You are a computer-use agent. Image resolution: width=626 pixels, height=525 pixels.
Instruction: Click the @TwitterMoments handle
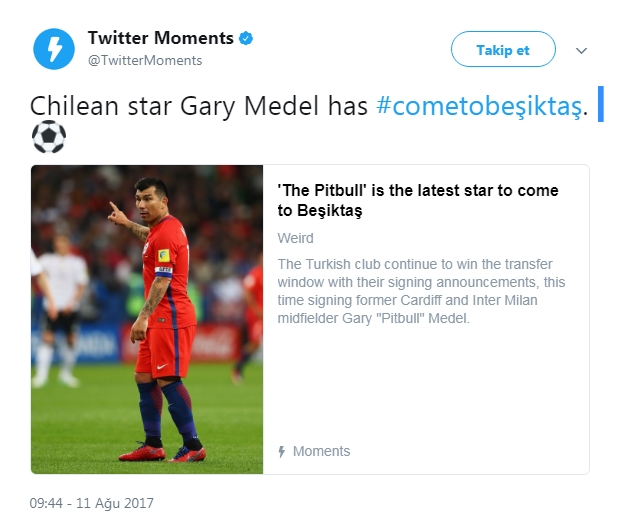point(145,60)
